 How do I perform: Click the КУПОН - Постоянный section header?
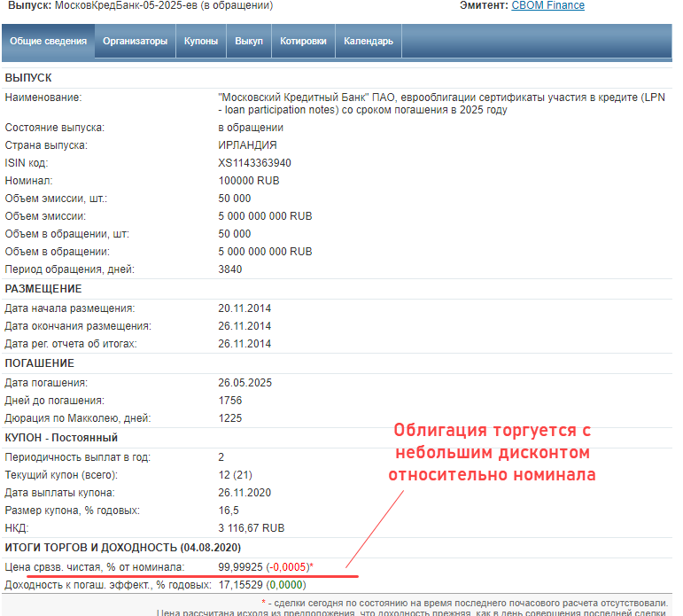62,438
